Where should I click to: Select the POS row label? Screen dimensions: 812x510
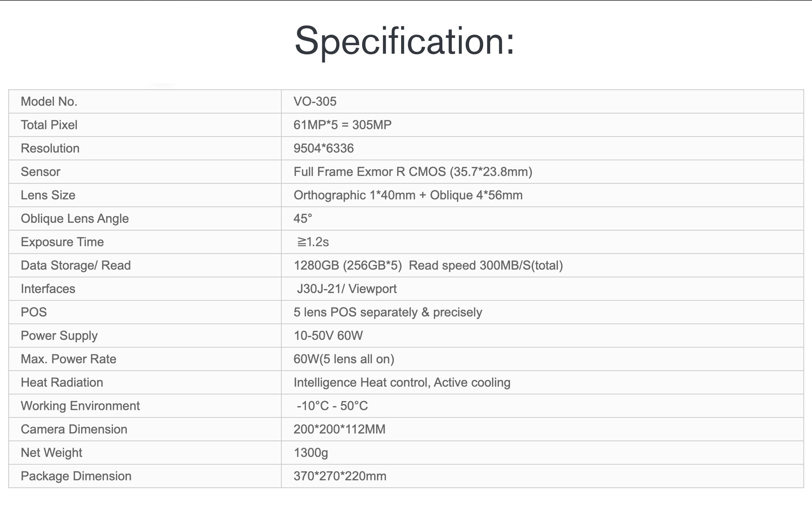point(34,312)
